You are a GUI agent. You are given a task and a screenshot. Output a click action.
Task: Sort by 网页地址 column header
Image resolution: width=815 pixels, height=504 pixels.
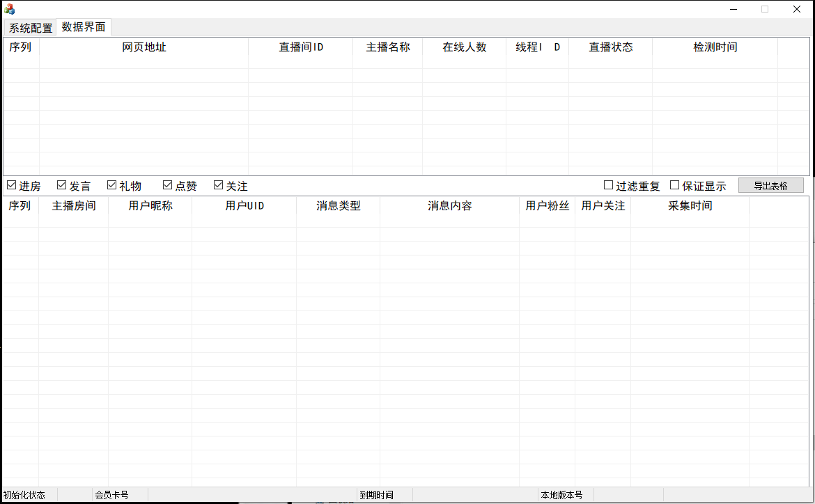144,47
